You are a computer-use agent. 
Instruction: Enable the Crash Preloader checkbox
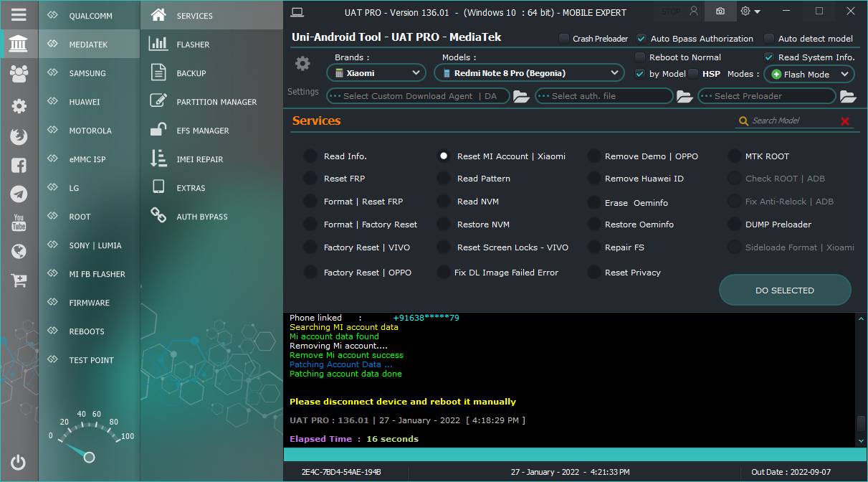564,39
